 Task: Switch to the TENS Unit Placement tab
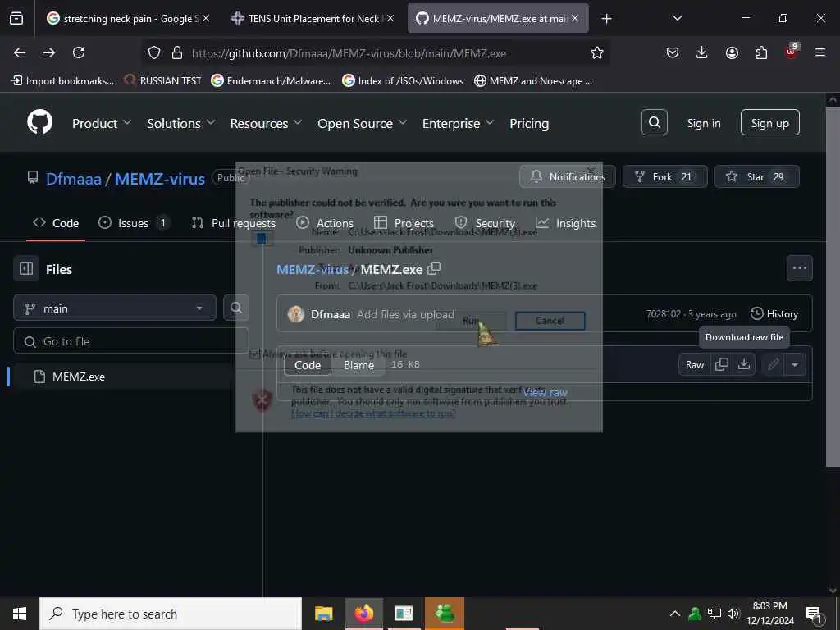point(313,18)
